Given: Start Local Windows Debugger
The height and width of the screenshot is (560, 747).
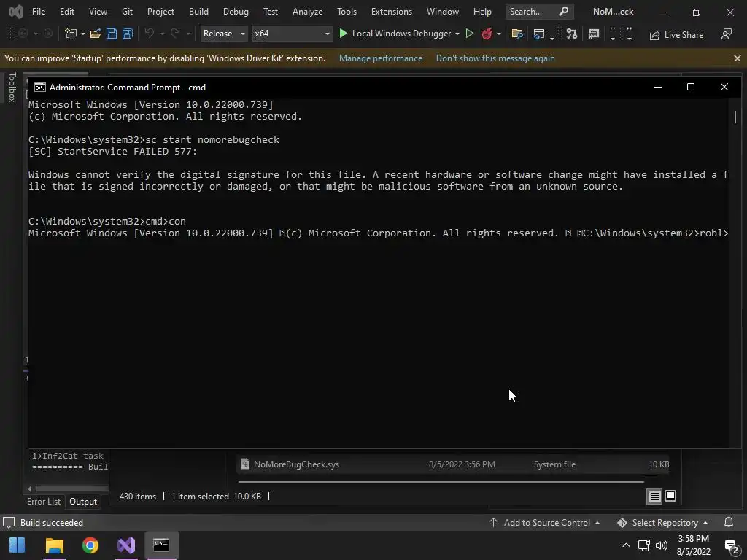Looking at the screenshot, I should click(395, 34).
